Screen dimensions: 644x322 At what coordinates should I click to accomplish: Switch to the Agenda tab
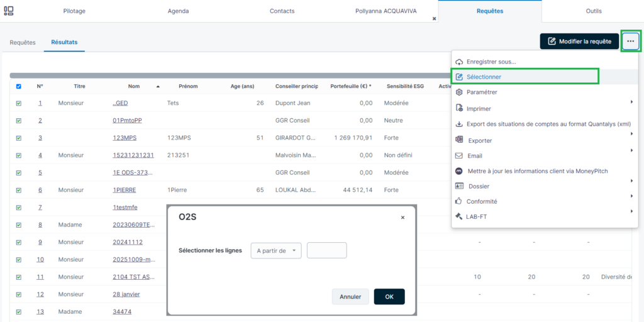[178, 11]
